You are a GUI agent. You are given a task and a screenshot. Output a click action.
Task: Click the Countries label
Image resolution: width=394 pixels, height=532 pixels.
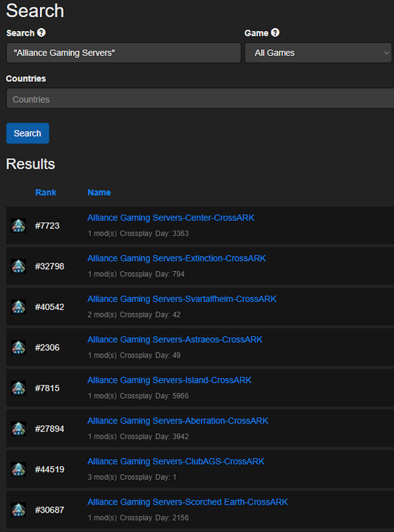26,78
